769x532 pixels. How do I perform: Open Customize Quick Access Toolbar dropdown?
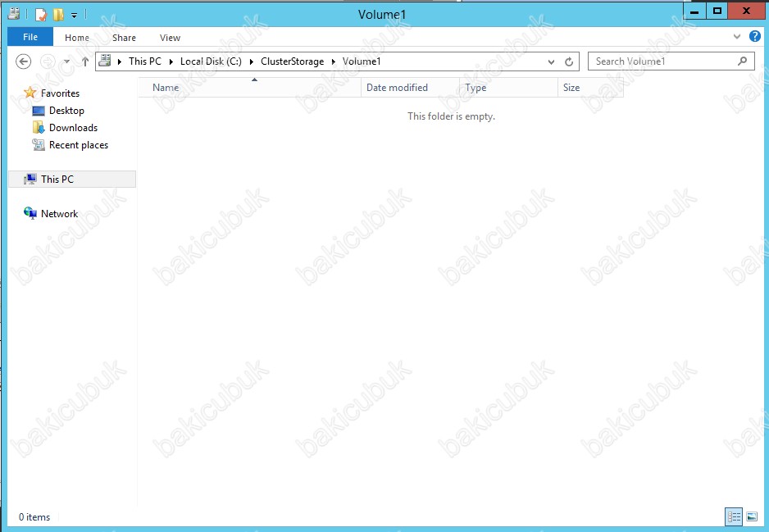click(x=74, y=15)
